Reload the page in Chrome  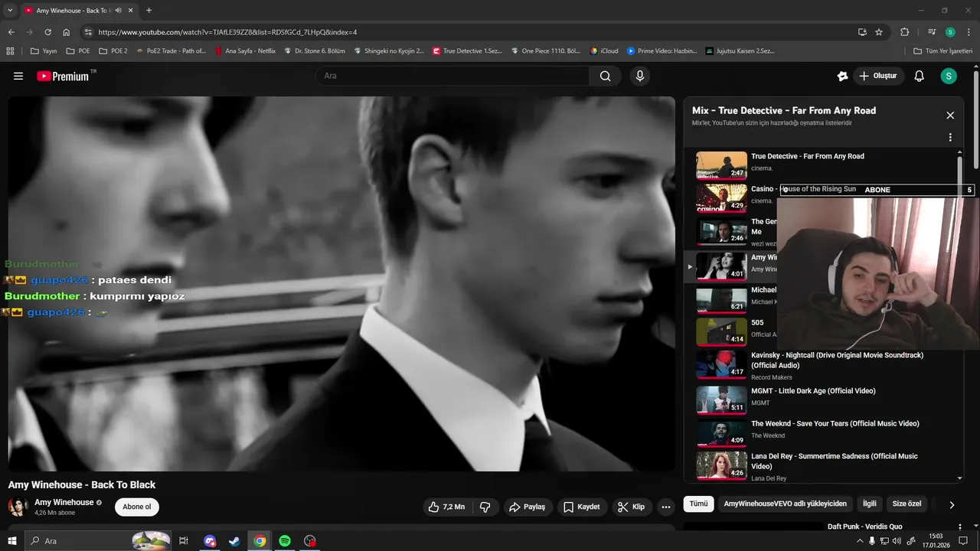[x=47, y=32]
